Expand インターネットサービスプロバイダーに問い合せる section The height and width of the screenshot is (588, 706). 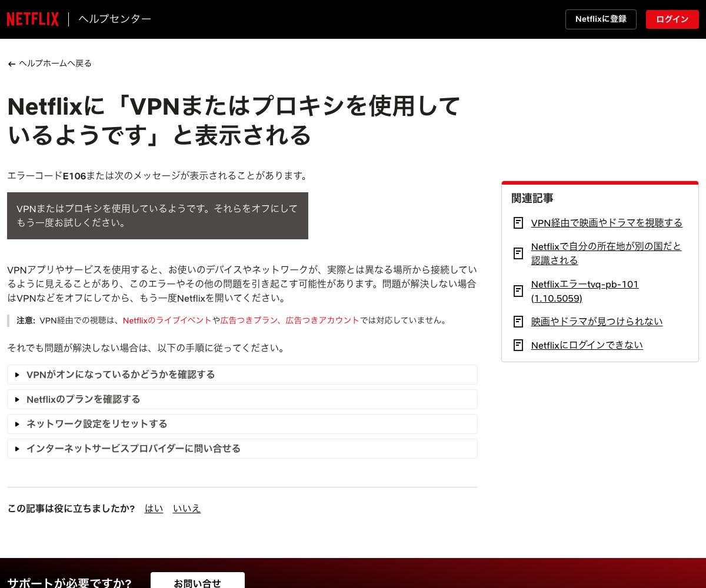tap(242, 449)
